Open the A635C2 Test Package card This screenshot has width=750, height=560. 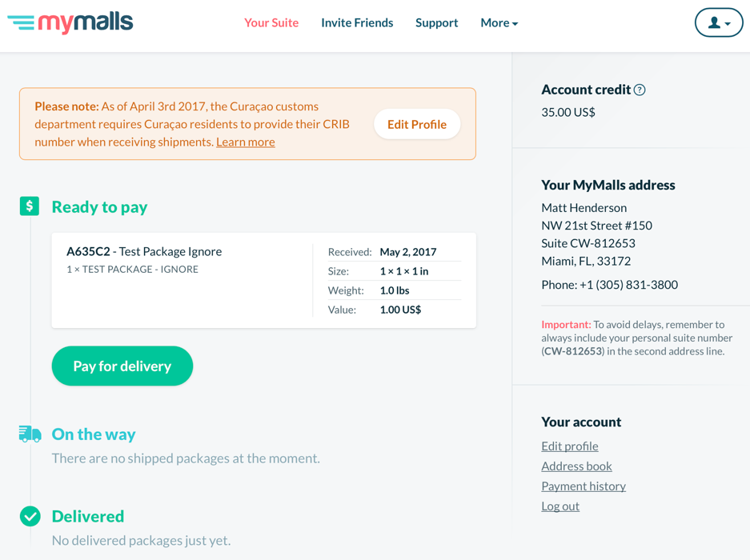click(263, 280)
